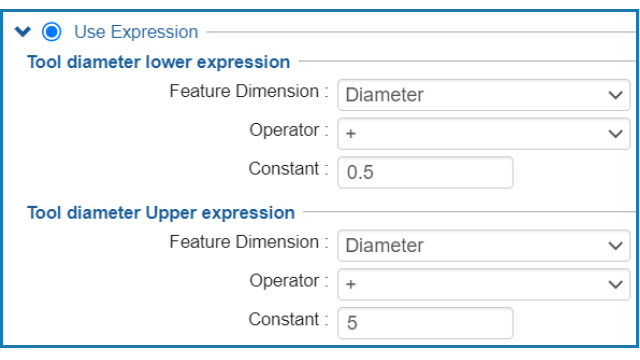Select the Use Expression radio button
The height and width of the screenshot is (360, 640).
(x=52, y=31)
